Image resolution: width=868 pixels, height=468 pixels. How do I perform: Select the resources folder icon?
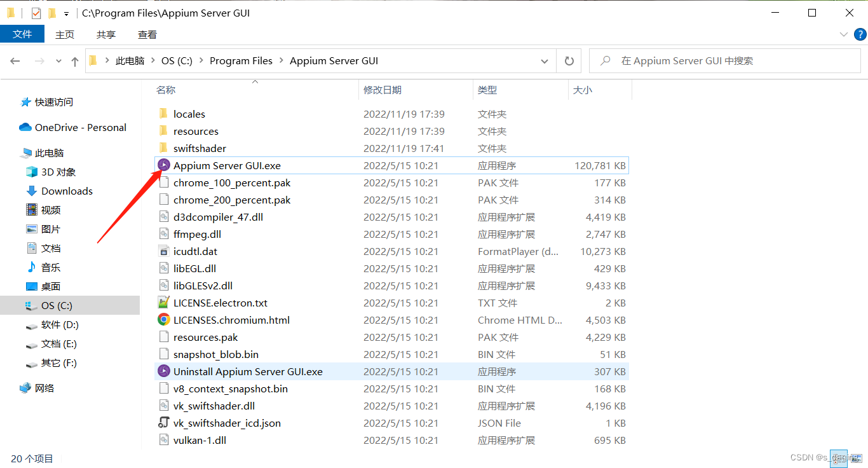164,131
